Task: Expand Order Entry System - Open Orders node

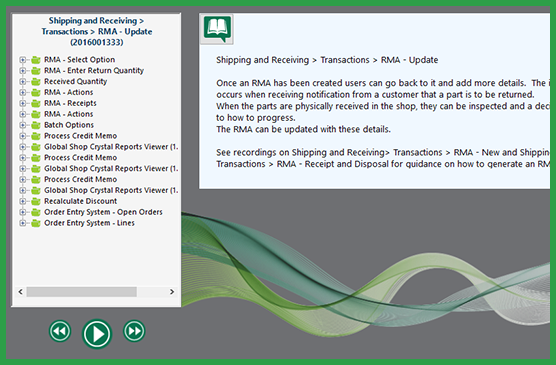Action: click(x=22, y=212)
